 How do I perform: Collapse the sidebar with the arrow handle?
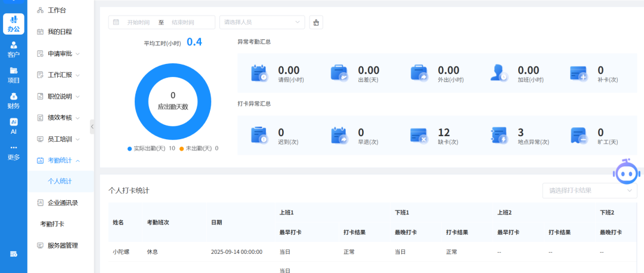pyautogui.click(x=92, y=127)
